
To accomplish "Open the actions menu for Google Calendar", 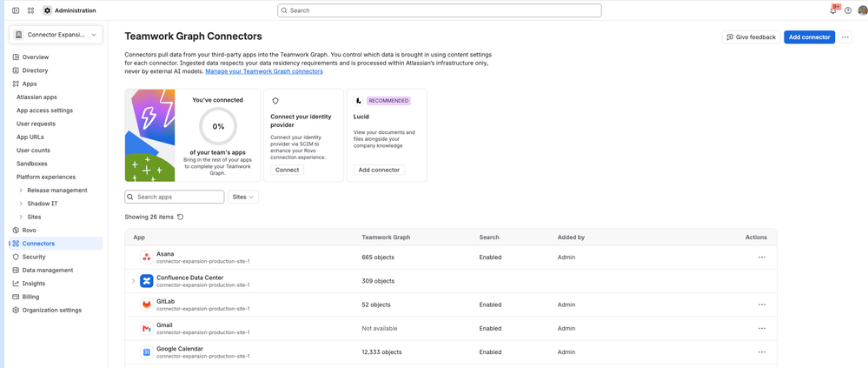I will pos(762,352).
